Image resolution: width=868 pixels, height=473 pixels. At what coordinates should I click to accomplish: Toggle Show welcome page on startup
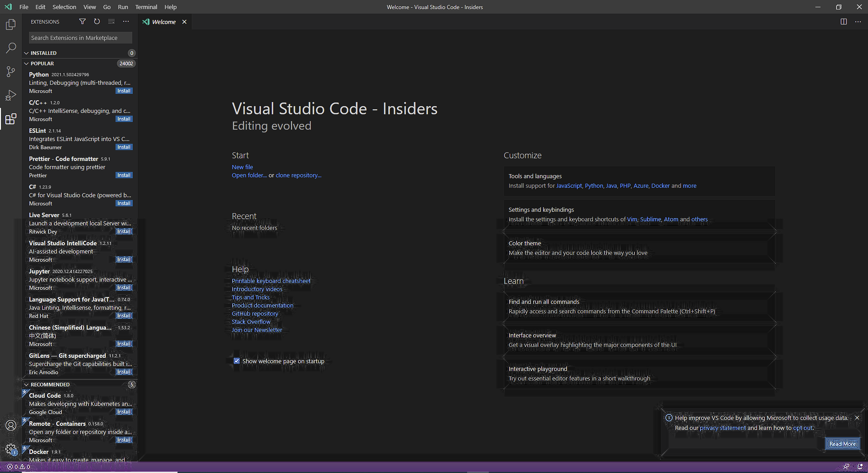(x=236, y=361)
